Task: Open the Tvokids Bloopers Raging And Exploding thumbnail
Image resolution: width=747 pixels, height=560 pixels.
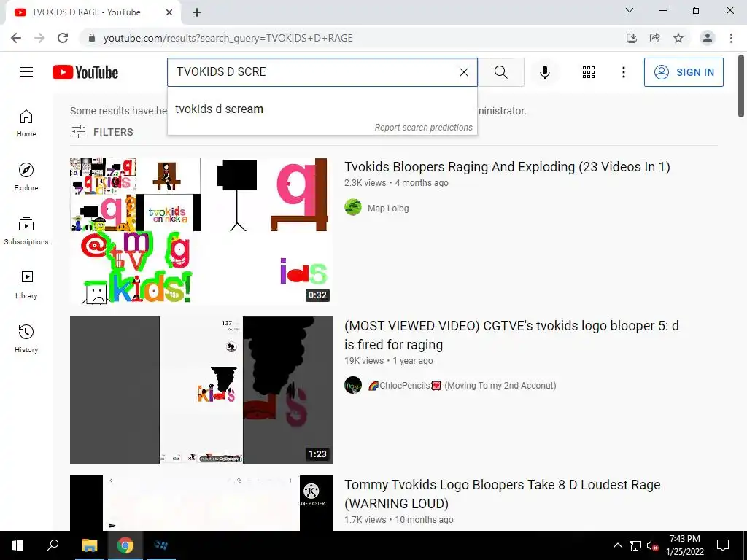Action: click(201, 231)
